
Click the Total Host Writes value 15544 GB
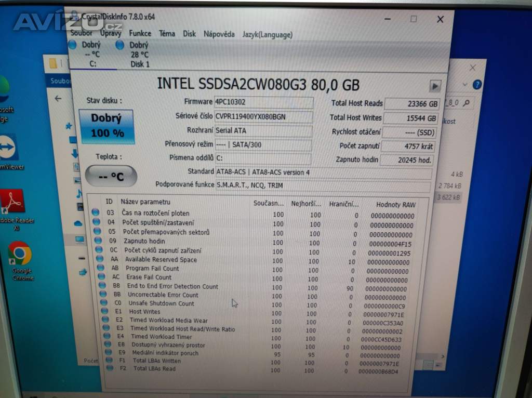pyautogui.click(x=410, y=118)
